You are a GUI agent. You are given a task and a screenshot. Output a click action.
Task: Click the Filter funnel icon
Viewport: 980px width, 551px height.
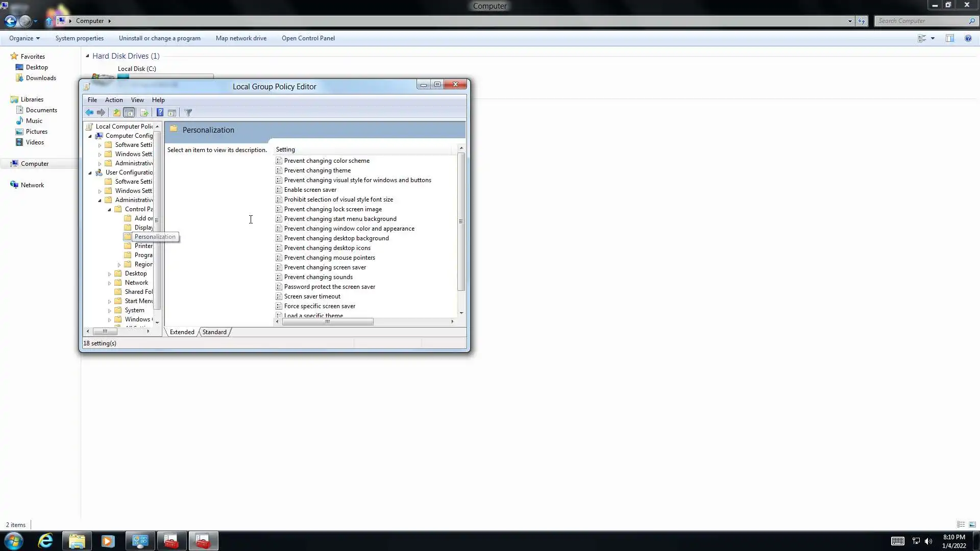pos(188,113)
